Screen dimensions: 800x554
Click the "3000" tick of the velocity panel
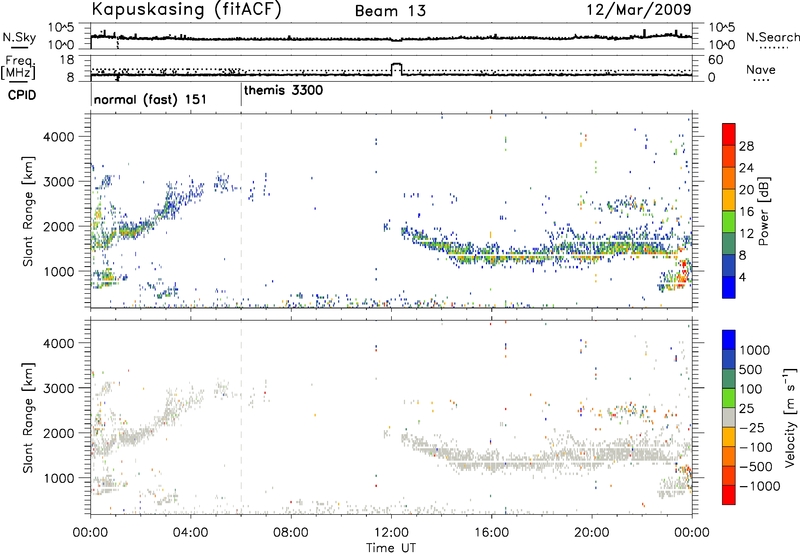[x=59, y=388]
